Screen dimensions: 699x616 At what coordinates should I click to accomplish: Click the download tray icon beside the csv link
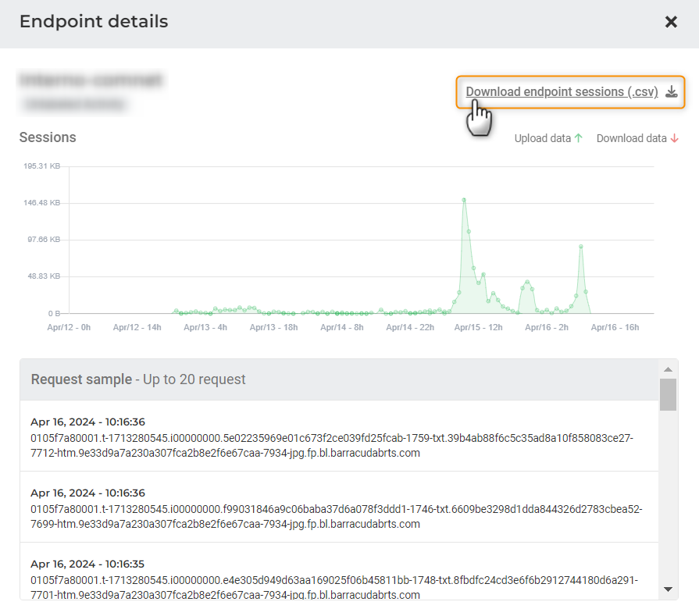[671, 92]
